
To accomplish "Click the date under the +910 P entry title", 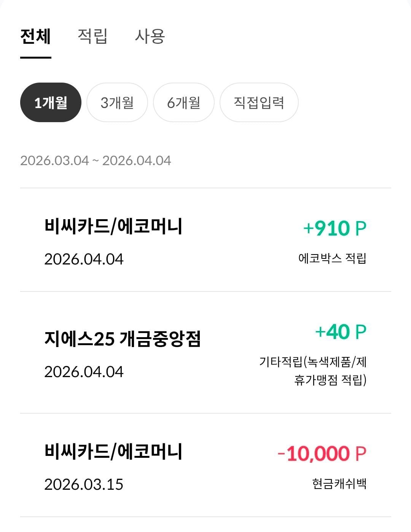I will [84, 260].
